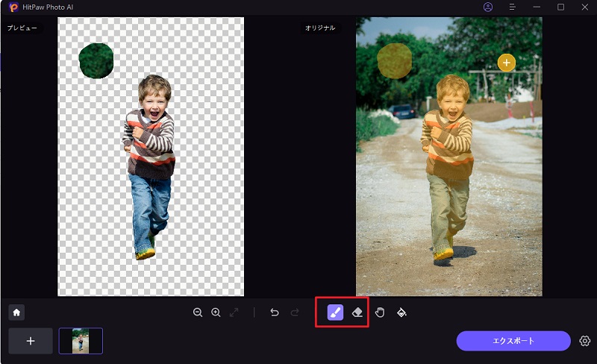Click the boy in the preview image
Image resolution: width=597 pixels, height=364 pixels.
[149, 167]
